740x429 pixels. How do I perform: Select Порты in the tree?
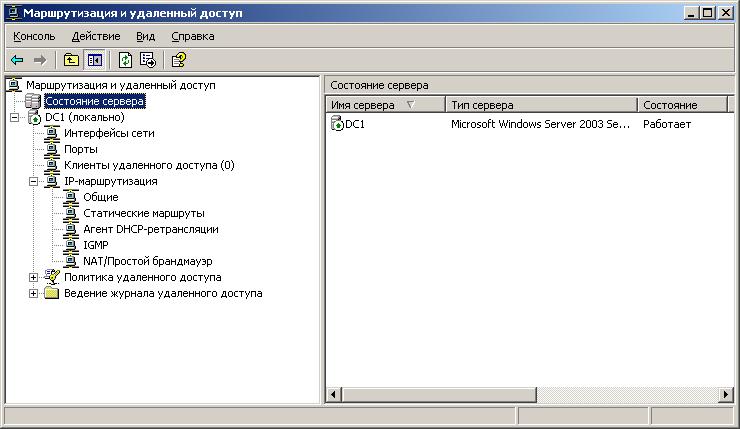point(81,149)
